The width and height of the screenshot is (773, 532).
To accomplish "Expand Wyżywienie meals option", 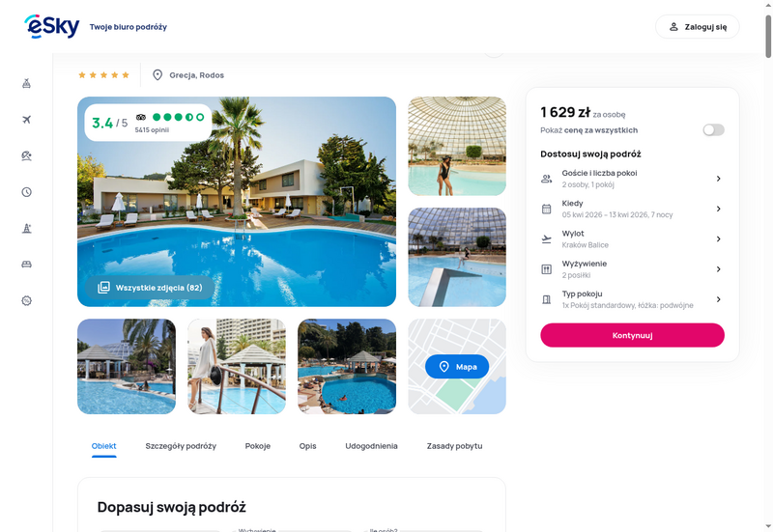I will click(x=632, y=269).
